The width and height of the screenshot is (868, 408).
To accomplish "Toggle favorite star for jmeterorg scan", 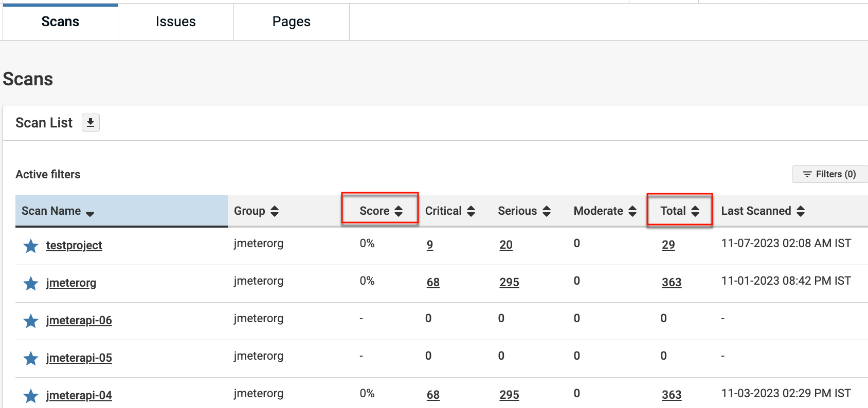I will click(31, 283).
